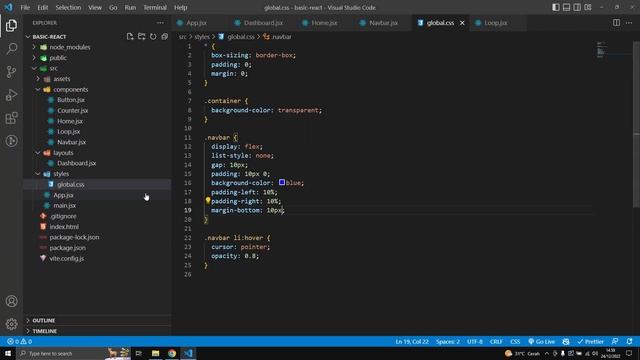The width and height of the screenshot is (640, 360).
Task: Collapse all folders in Explorer
Action: (x=164, y=37)
